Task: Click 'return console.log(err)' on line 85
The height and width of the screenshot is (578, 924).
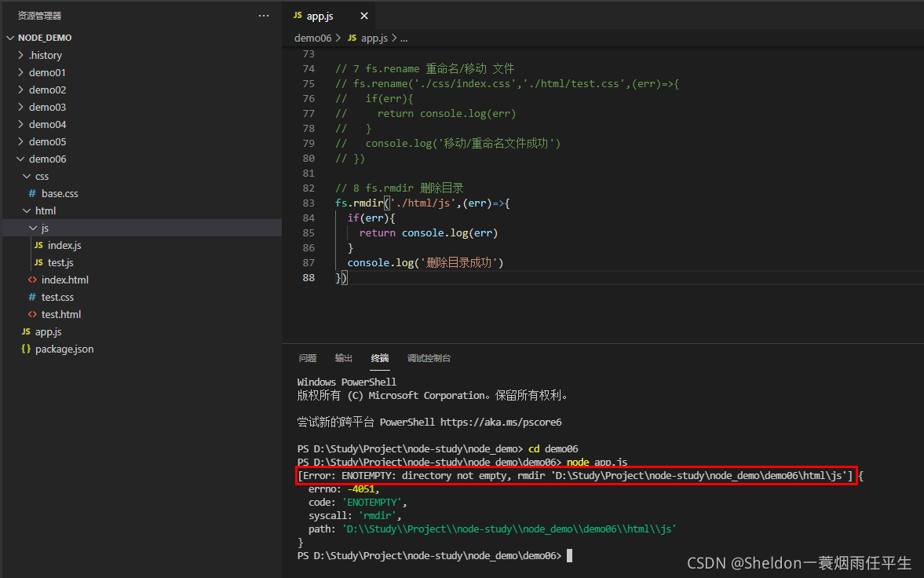Action: [x=429, y=233]
